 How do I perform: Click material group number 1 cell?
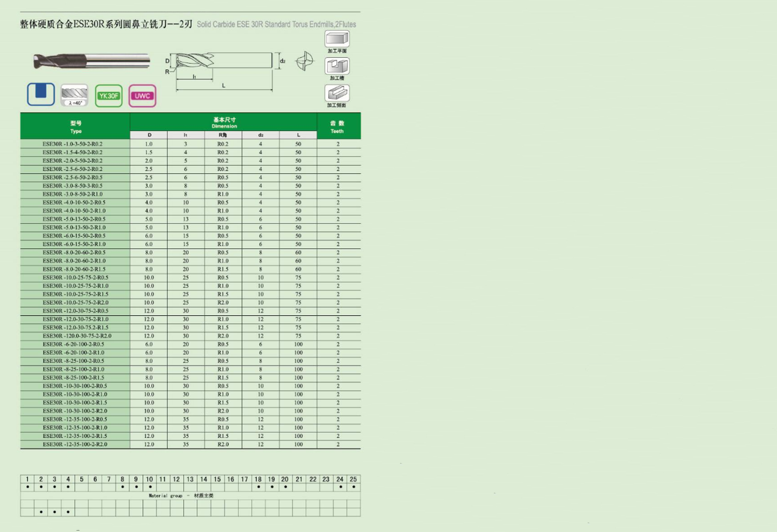coord(27,479)
